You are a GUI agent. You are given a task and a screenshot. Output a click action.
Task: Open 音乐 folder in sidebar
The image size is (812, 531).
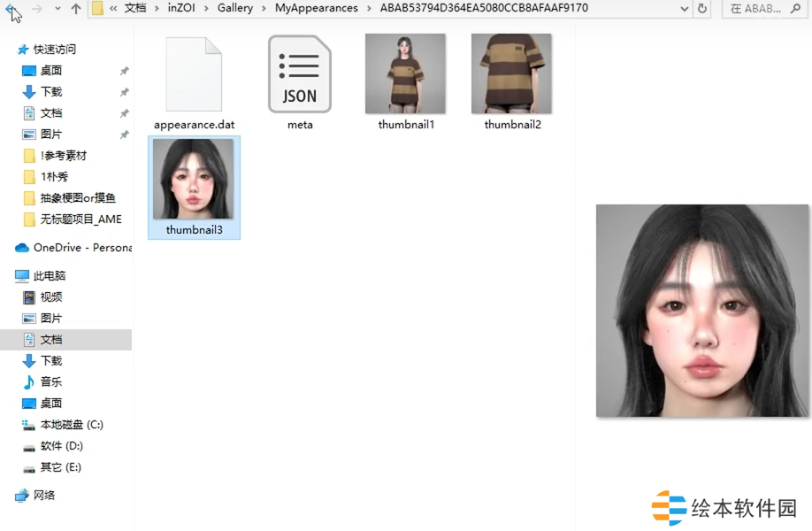click(x=50, y=382)
